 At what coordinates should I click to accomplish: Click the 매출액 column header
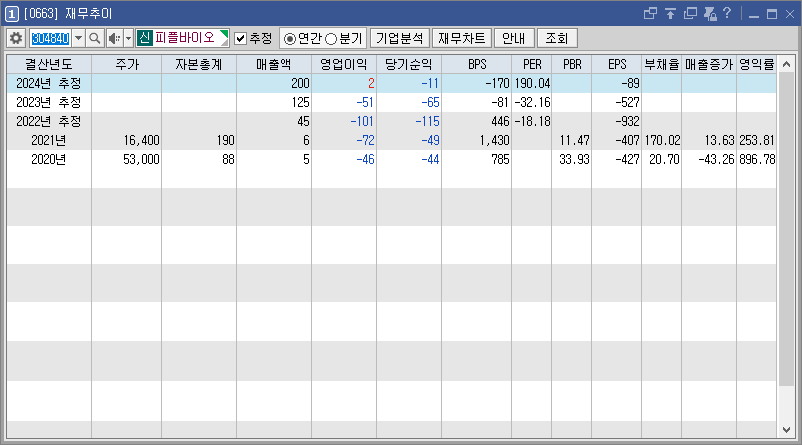coord(274,64)
